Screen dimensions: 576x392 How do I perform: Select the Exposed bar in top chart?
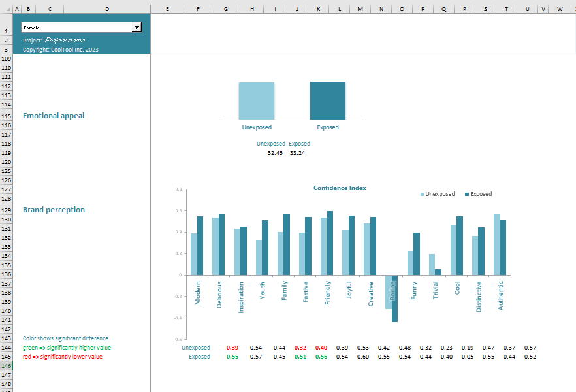coord(328,101)
